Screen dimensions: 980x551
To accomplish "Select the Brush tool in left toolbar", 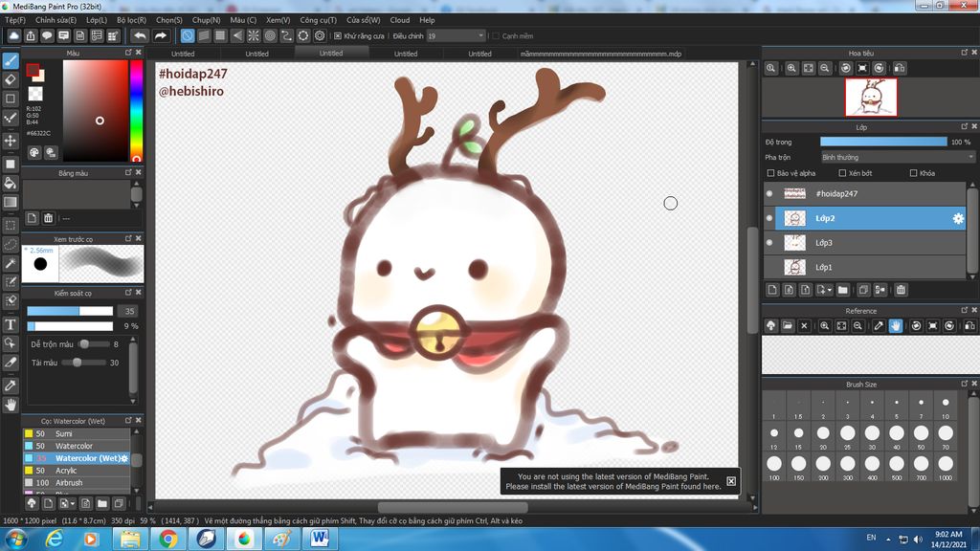I will [11, 61].
